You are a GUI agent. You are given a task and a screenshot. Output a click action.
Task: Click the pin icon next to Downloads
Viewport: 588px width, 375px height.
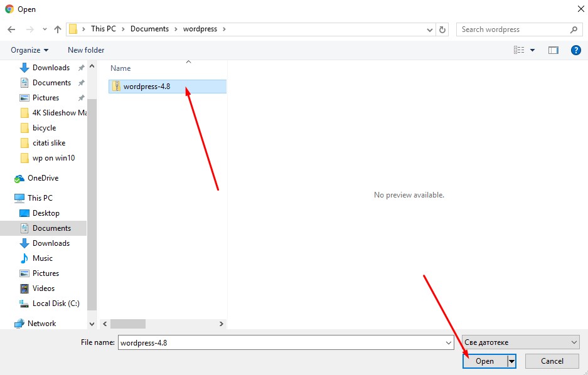(x=81, y=68)
